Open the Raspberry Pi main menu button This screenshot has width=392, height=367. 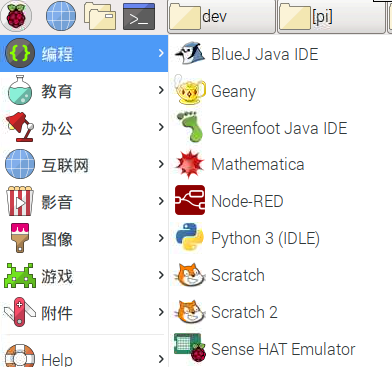(x=16, y=16)
